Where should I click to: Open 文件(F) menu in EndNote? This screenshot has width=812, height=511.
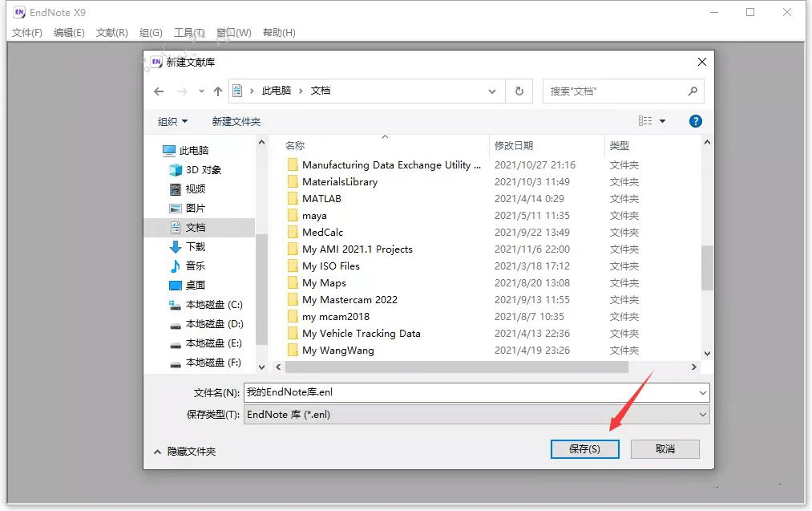pos(27,33)
